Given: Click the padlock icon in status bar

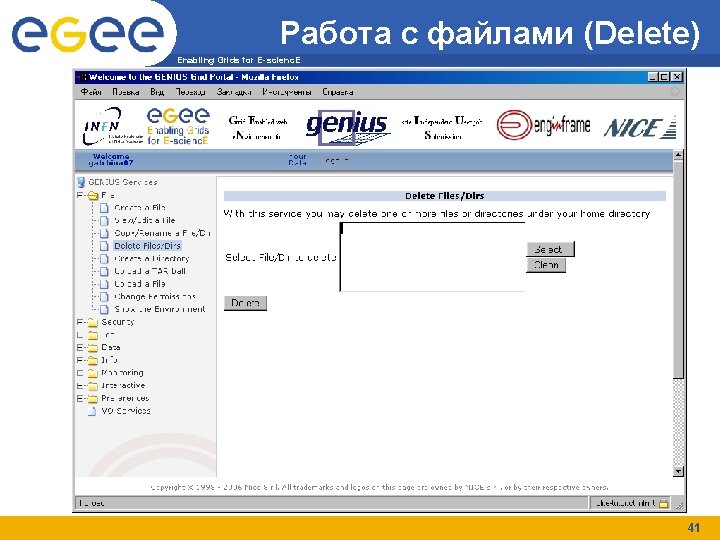Looking at the screenshot, I should (x=664, y=503).
